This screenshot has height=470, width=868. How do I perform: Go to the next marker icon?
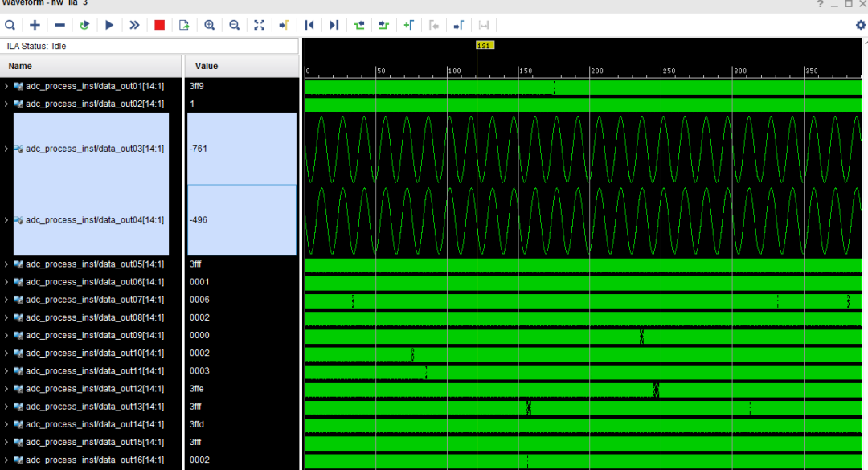[458, 25]
